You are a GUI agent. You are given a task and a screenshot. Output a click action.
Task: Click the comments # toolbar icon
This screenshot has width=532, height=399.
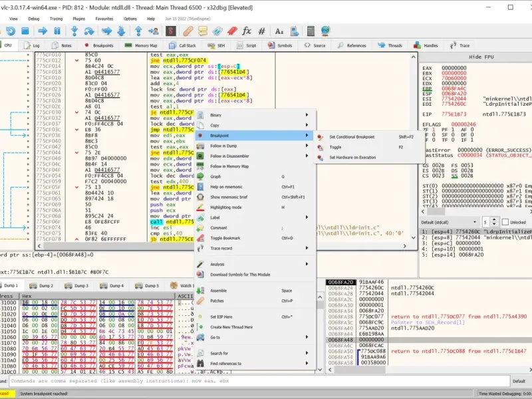262,31
